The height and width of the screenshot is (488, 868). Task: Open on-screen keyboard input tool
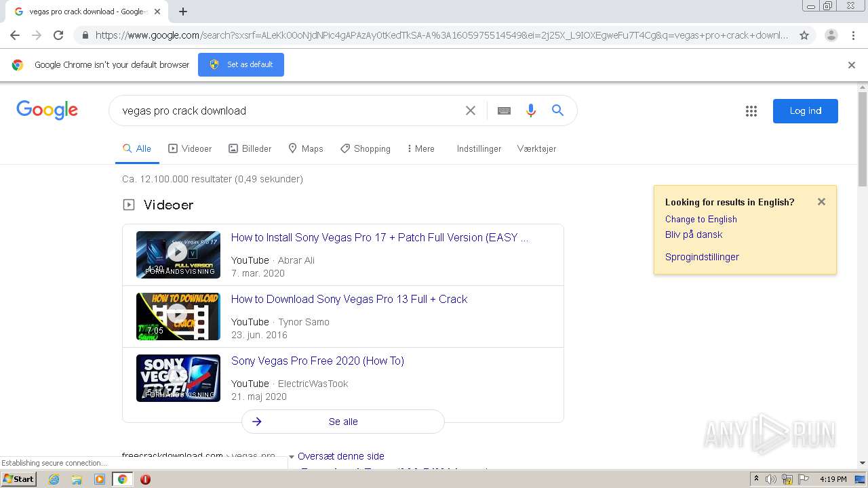(504, 110)
